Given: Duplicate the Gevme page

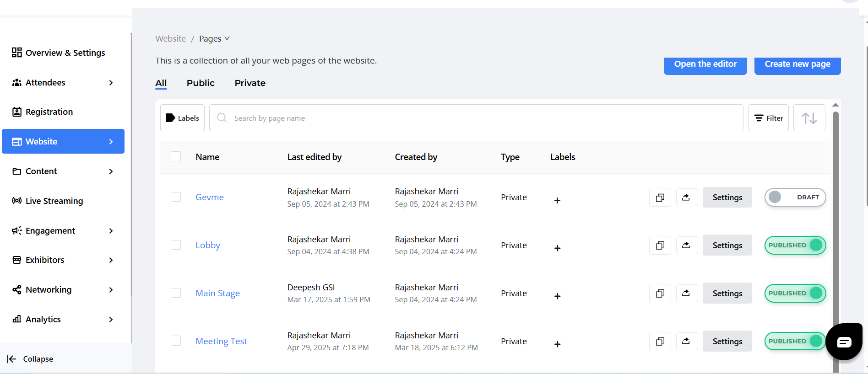Looking at the screenshot, I should click(660, 198).
